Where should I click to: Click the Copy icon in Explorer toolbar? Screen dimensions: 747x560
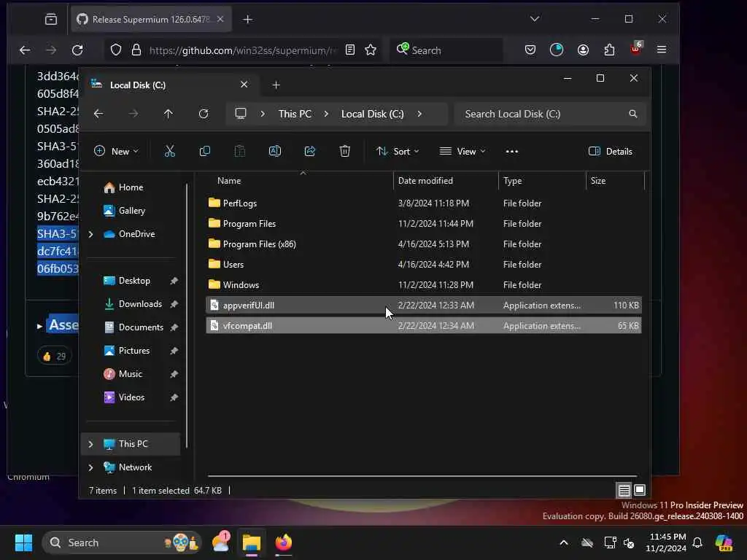[x=205, y=152]
